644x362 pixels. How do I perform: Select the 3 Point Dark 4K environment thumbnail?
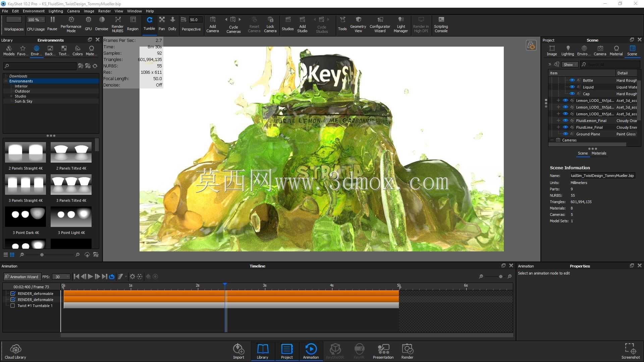(x=25, y=221)
